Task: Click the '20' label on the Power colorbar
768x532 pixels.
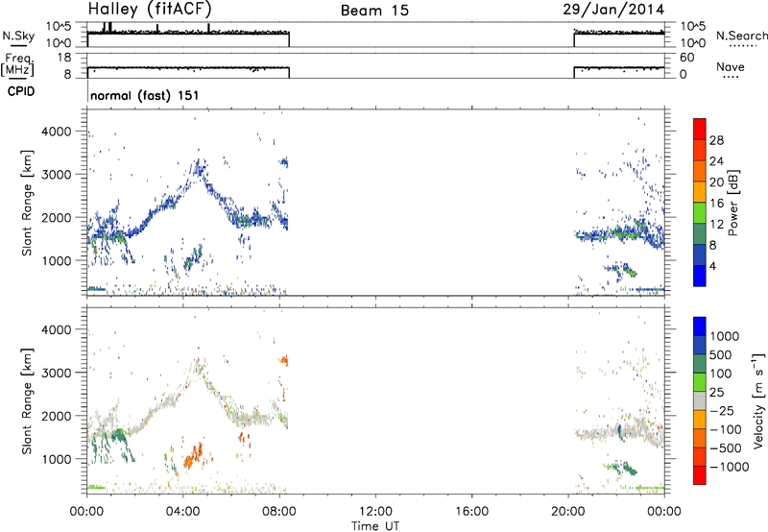Action: 716,182
